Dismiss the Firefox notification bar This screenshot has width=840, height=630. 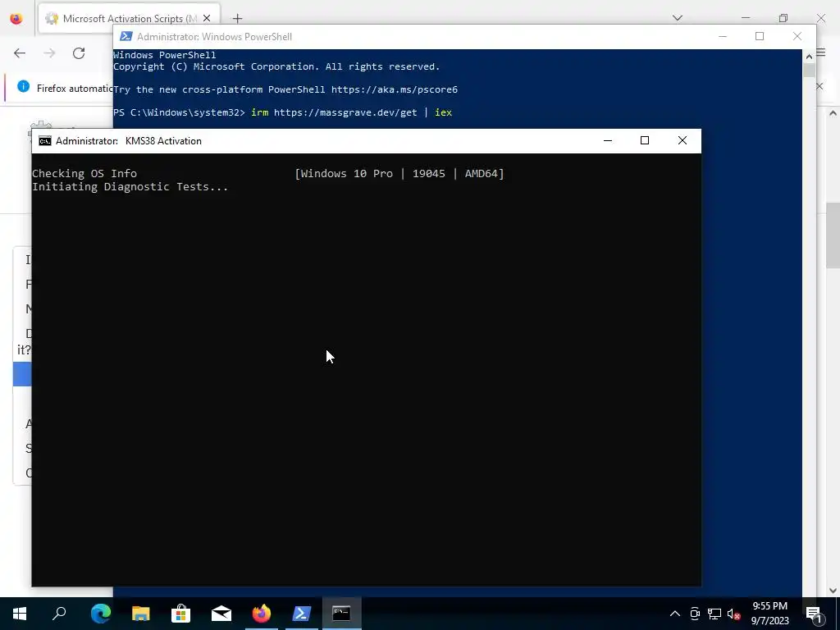(819, 86)
